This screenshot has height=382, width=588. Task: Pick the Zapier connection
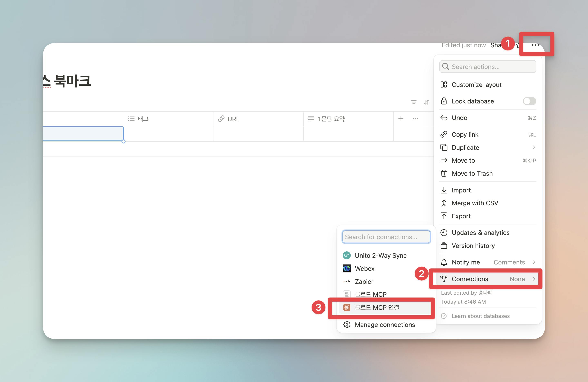(364, 281)
